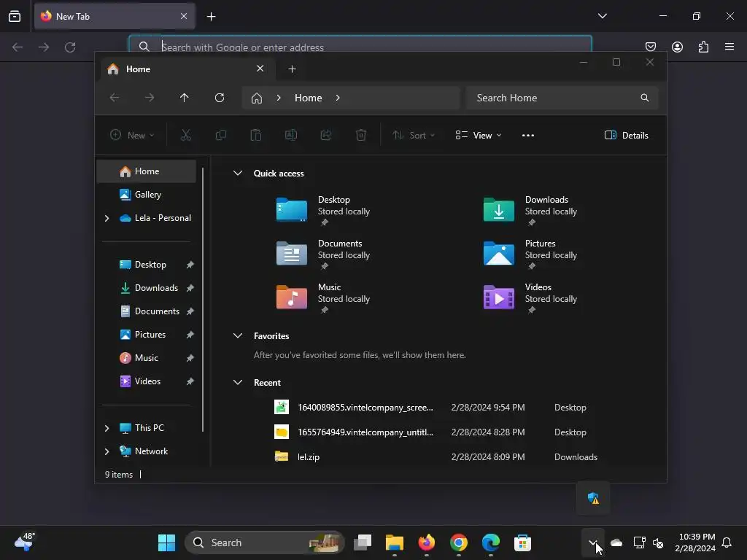Open a new Firefox tab with plus

[x=211, y=17]
